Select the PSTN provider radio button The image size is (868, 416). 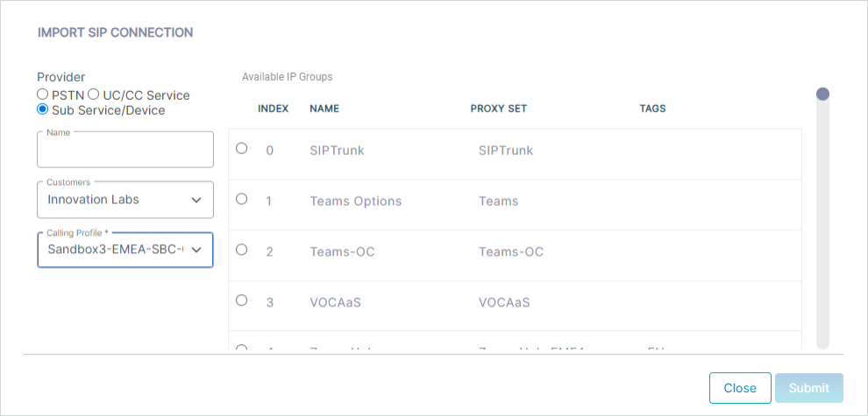[x=42, y=94]
